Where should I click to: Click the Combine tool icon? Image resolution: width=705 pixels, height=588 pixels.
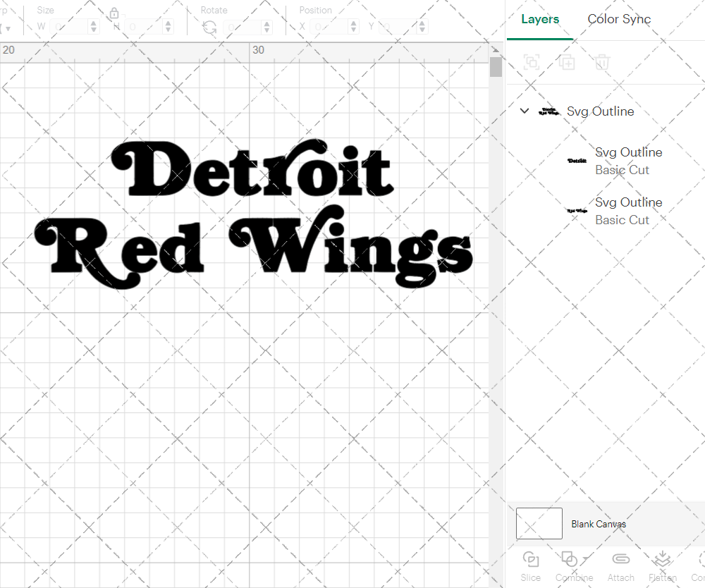[x=569, y=560]
